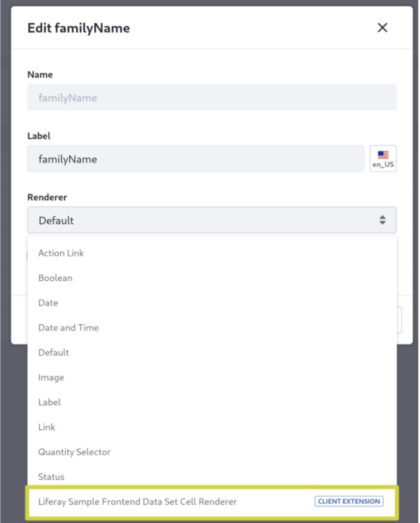420x523 pixels.
Task: Choose Default in the renderer list
Action: pos(54,353)
